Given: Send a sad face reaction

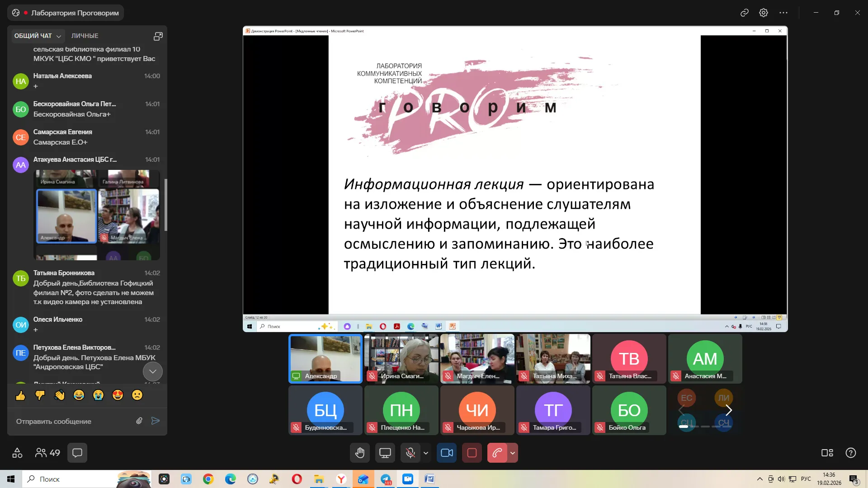Looking at the screenshot, I should point(137,396).
